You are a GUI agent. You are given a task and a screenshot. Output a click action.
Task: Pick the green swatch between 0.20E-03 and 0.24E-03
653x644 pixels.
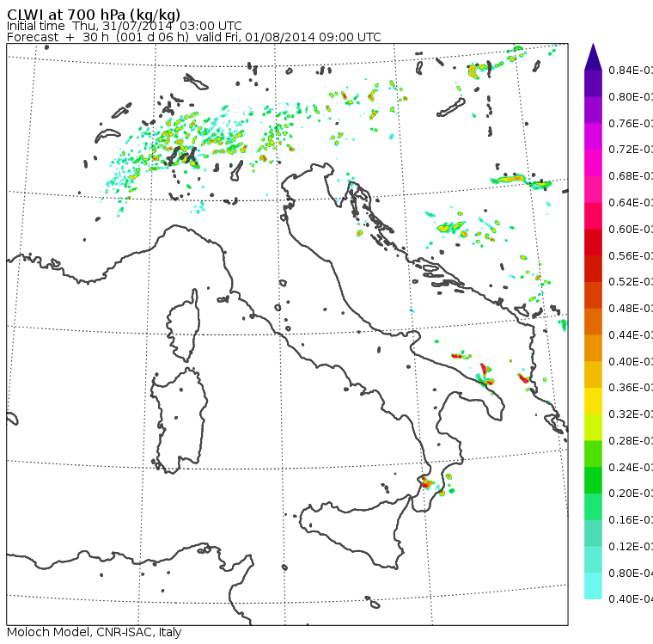tap(593, 480)
